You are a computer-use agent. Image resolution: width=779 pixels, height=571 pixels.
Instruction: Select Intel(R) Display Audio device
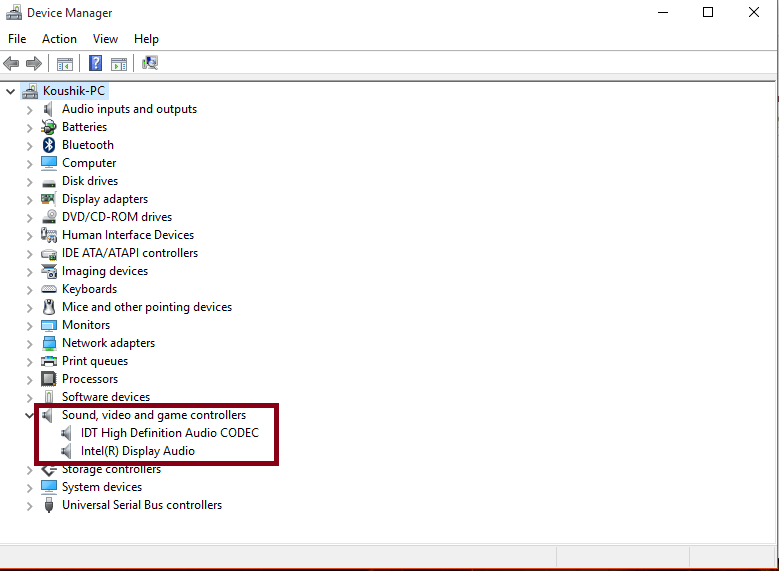[x=138, y=451]
